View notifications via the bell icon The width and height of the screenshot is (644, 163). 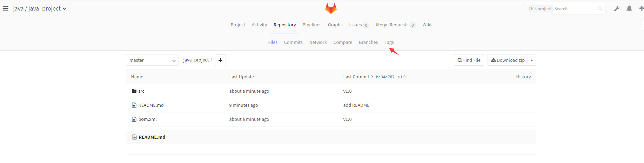[629, 9]
